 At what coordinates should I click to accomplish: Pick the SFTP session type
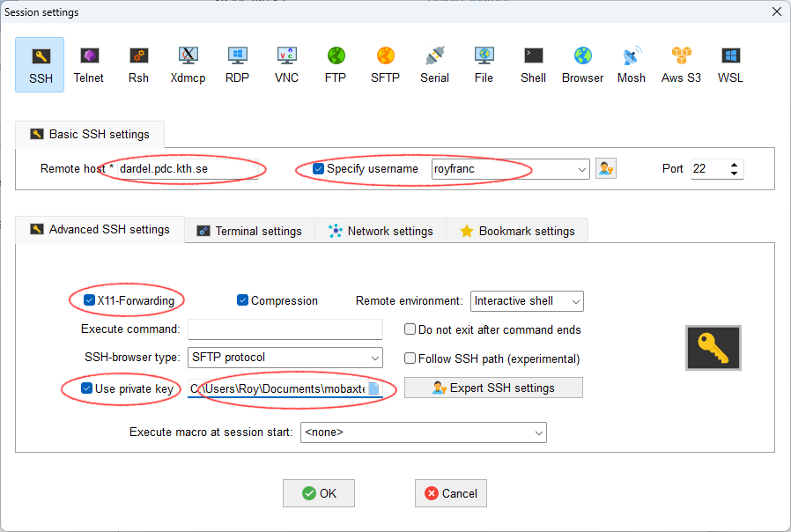385,64
